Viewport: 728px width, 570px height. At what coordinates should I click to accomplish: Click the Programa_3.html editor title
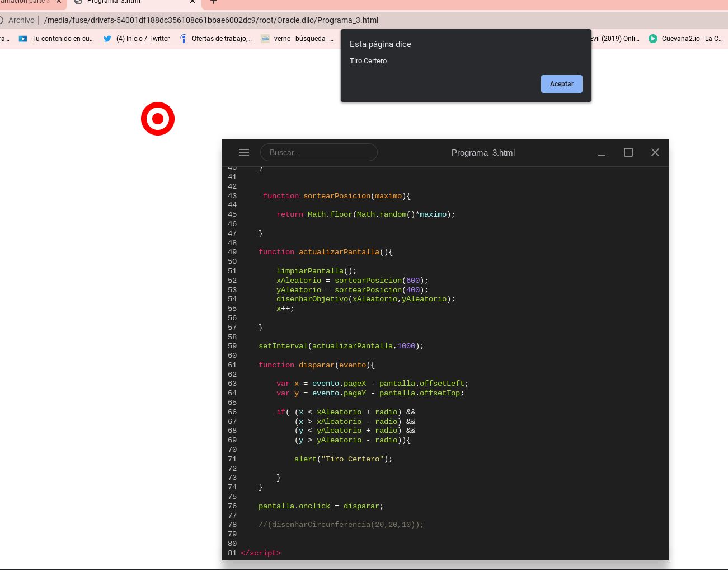483,153
